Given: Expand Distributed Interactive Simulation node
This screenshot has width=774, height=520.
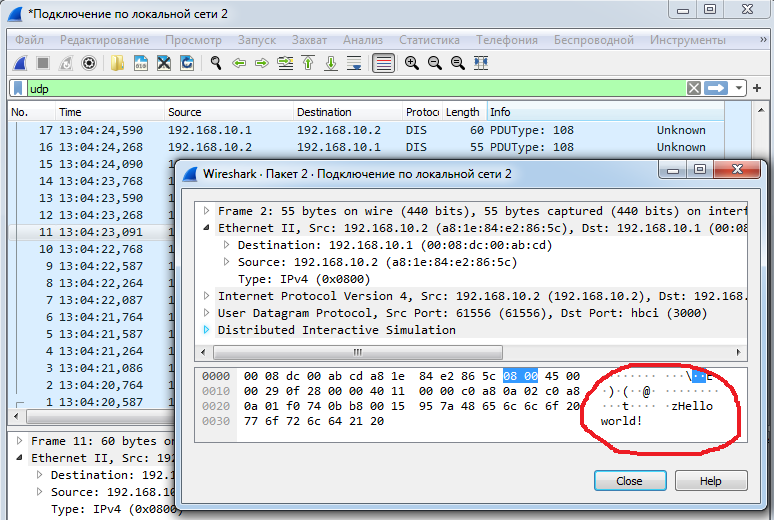Looking at the screenshot, I should pos(207,330).
